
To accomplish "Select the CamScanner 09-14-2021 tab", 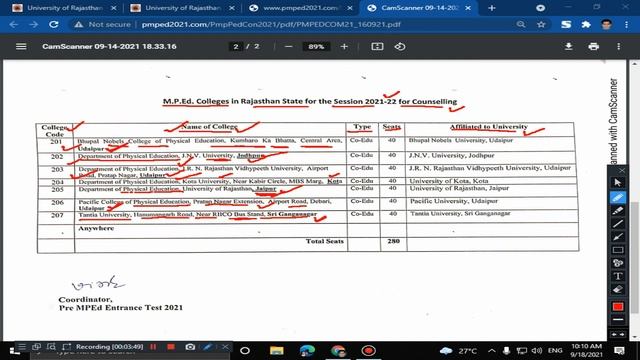I will [419, 8].
